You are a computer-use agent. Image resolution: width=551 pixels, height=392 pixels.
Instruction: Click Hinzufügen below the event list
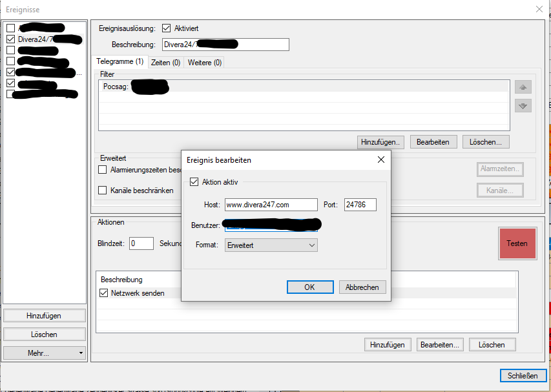point(45,315)
